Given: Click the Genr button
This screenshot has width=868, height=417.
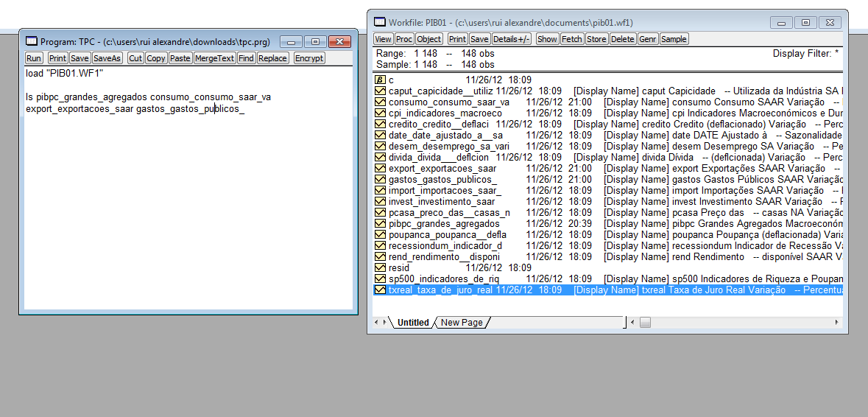Looking at the screenshot, I should [648, 39].
